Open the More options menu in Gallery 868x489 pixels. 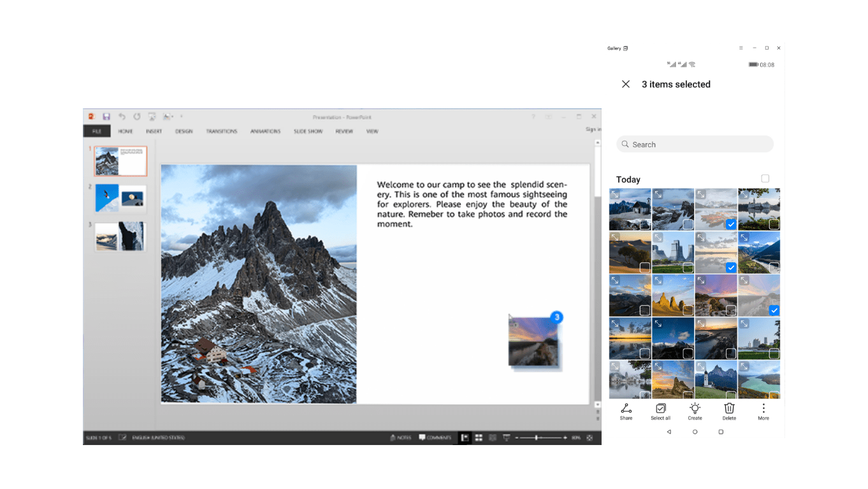point(763,411)
